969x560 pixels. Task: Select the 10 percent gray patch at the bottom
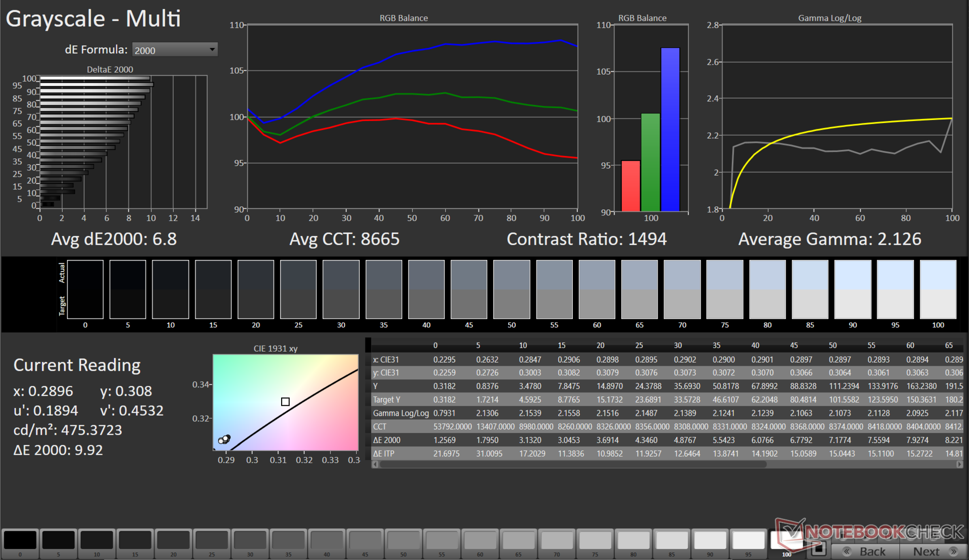pos(97,543)
